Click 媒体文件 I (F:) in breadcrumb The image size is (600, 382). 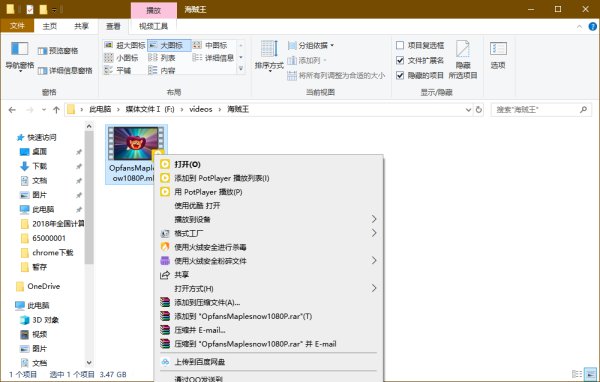coord(150,109)
